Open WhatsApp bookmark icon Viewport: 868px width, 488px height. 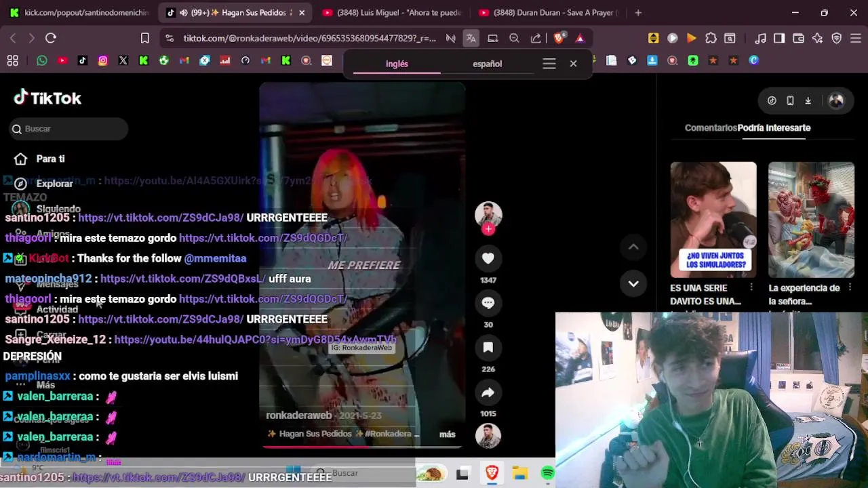pos(42,60)
